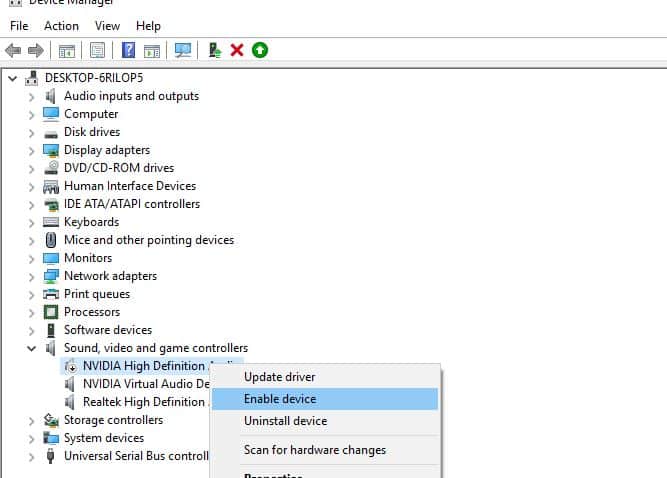The image size is (667, 478).
Task: Click the Network adapters icon
Action: tap(51, 276)
